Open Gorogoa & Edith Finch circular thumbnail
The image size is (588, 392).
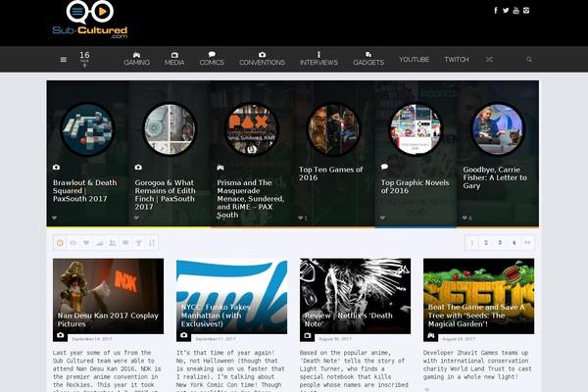click(x=170, y=129)
